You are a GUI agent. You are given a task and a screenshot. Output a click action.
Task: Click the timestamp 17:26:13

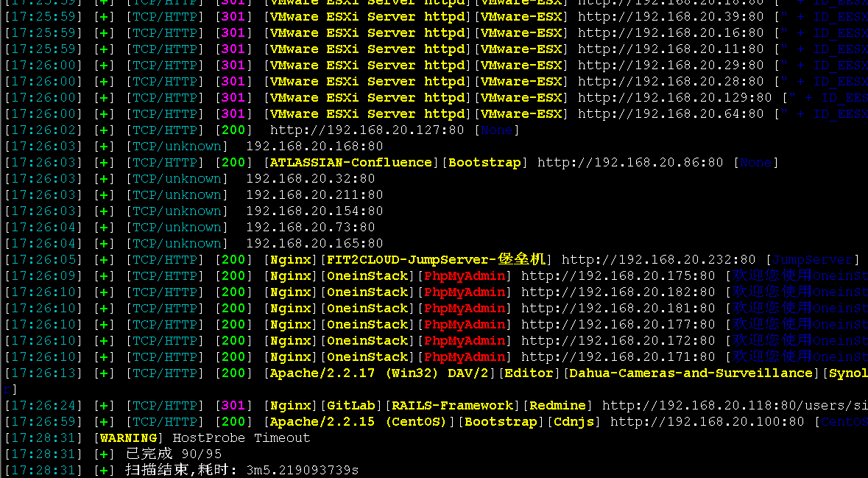coord(43,373)
